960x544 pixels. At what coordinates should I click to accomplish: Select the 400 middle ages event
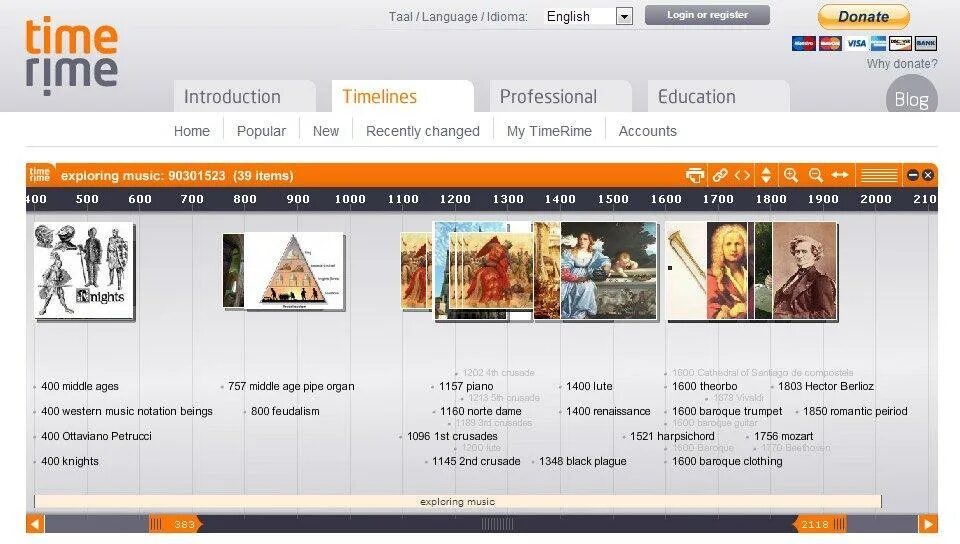pyautogui.click(x=80, y=386)
